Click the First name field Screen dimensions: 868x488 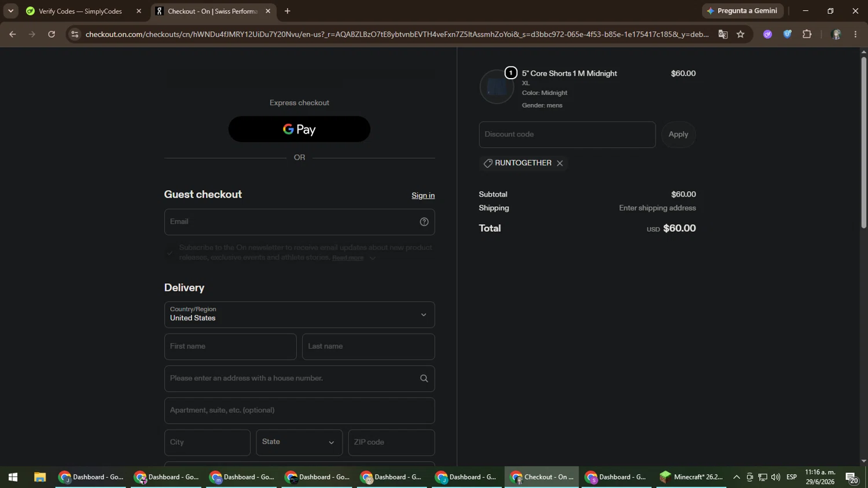pos(230,346)
